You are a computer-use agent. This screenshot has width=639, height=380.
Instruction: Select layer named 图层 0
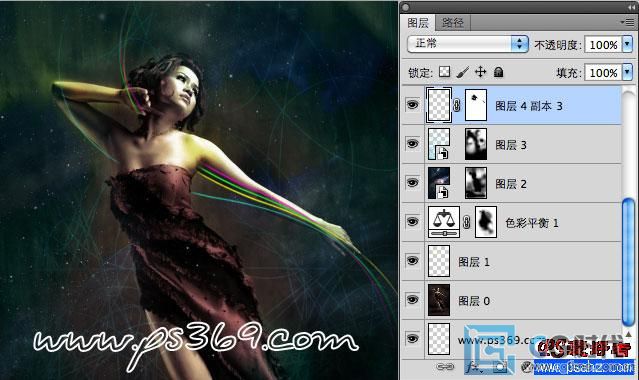point(474,301)
